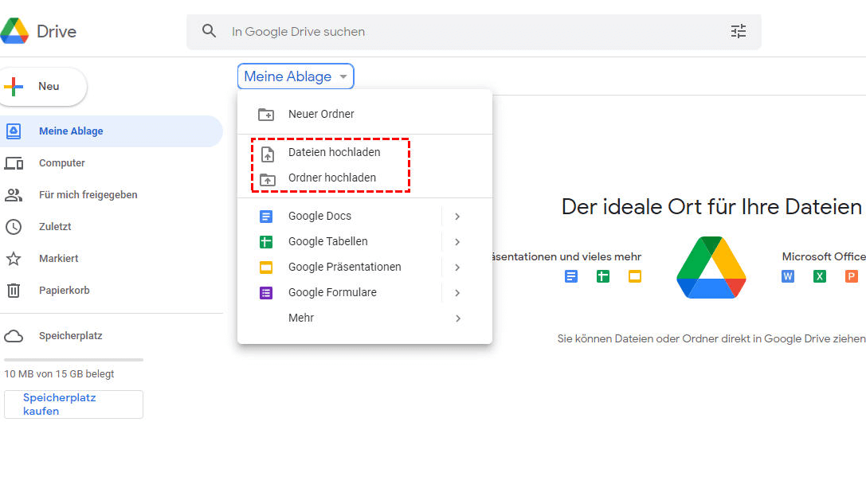Click the Zuletzt clock icon
The height and width of the screenshot is (504, 866).
pyautogui.click(x=14, y=227)
